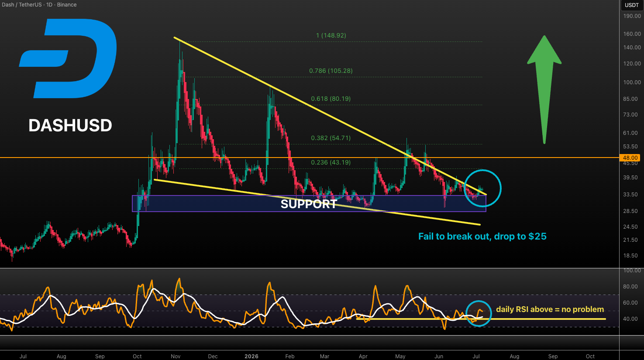Click 190.00 on the price scale
The width and height of the screenshot is (644, 360).
632,16
